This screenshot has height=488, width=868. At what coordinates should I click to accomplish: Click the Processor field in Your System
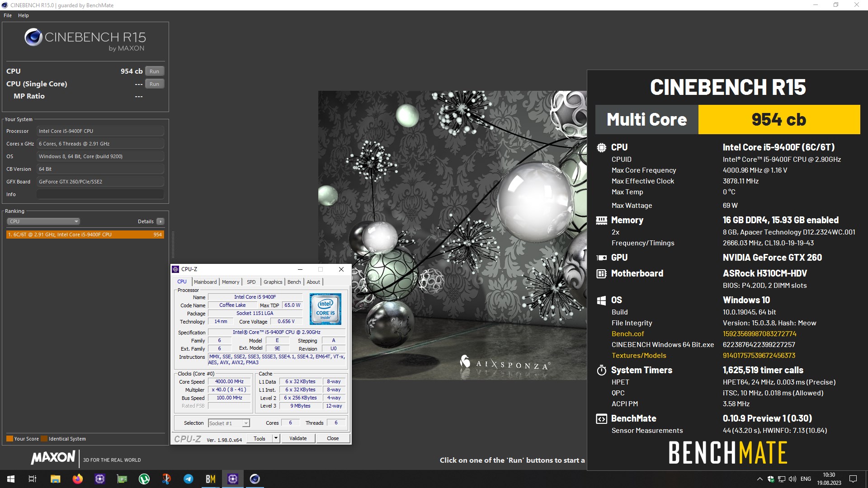coord(100,131)
